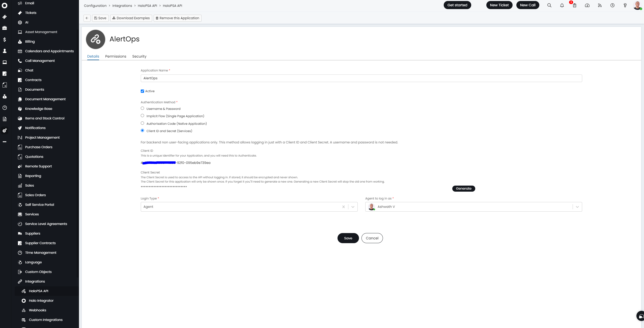The height and width of the screenshot is (328, 644).
Task: Open the Agent to log in as dropdown
Action: click(577, 207)
